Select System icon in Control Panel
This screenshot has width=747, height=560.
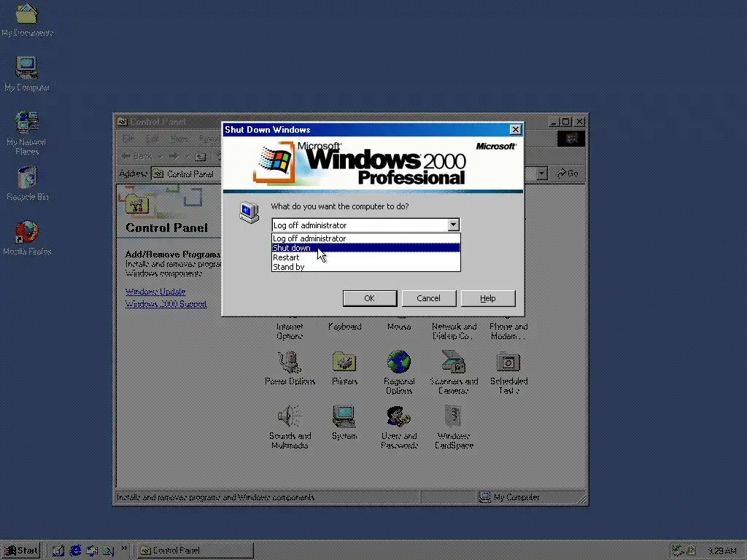[344, 422]
